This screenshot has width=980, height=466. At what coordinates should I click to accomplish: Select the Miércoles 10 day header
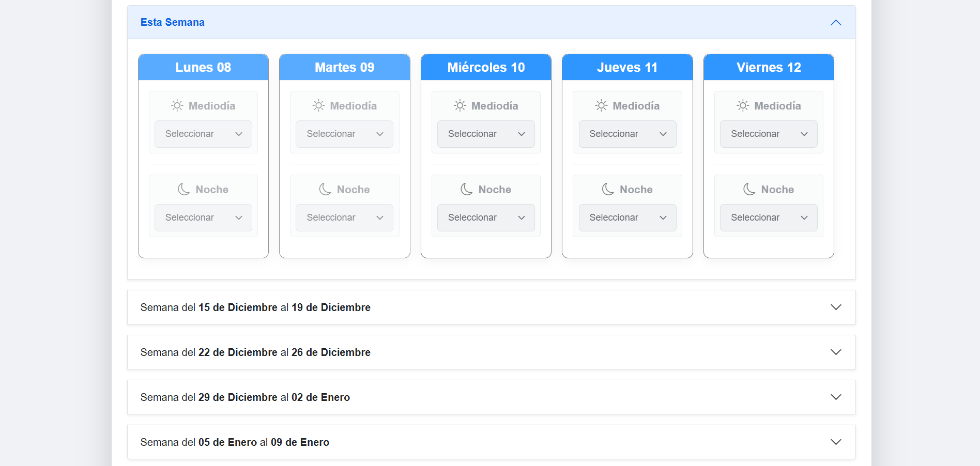[486, 68]
